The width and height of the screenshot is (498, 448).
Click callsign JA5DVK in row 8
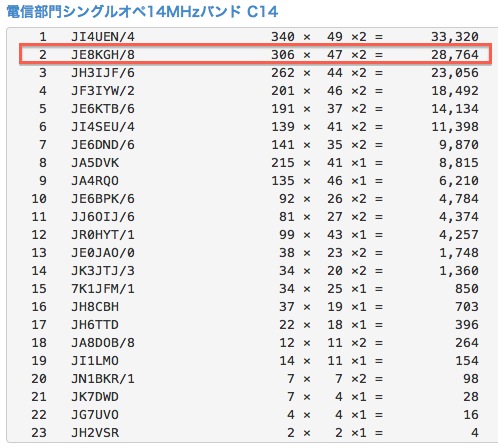click(95, 162)
